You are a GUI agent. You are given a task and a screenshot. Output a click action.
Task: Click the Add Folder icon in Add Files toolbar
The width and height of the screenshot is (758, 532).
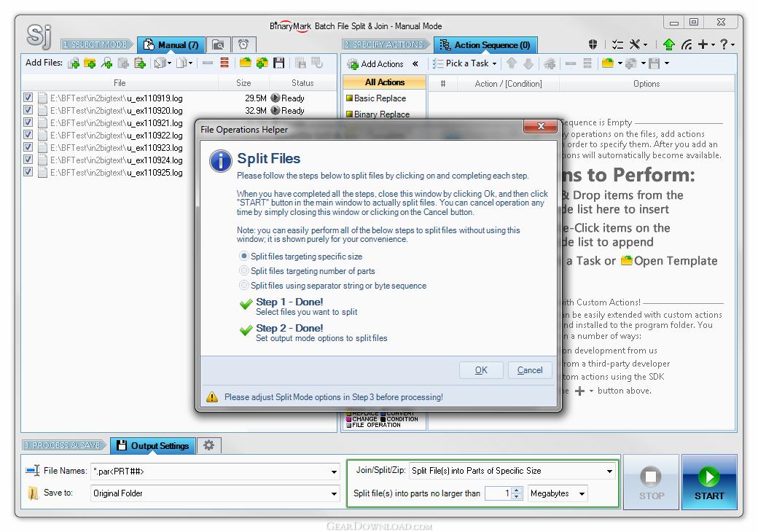[x=90, y=63]
